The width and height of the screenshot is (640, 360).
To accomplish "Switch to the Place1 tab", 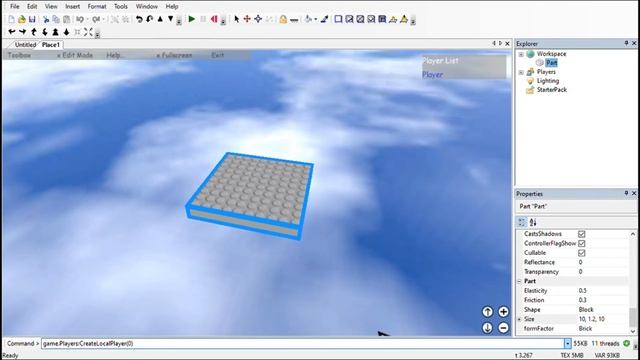I will (x=51, y=44).
